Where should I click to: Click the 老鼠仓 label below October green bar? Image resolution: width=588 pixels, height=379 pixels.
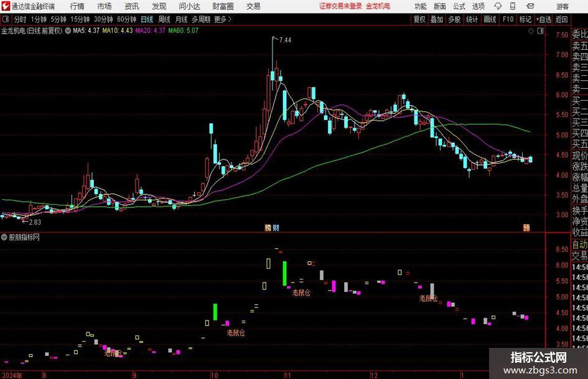pos(236,332)
